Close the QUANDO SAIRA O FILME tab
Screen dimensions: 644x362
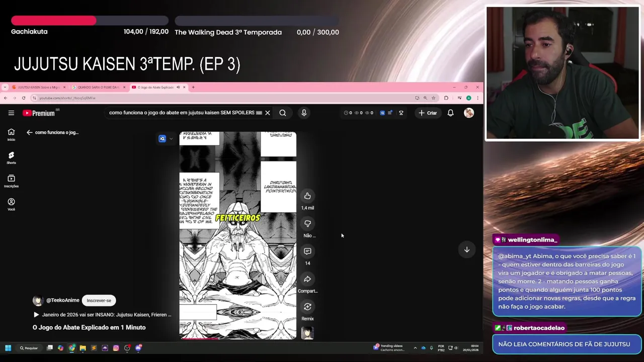[125, 87]
